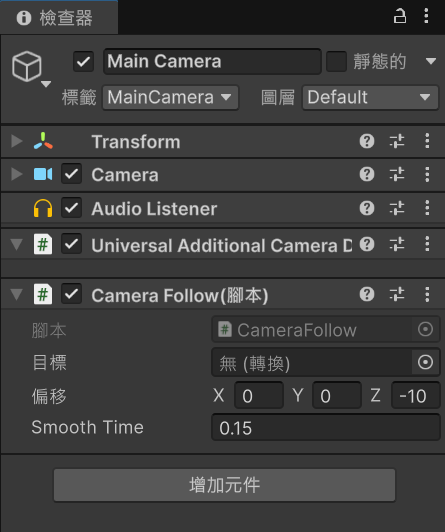Open Audio Listener three-dot context menu
This screenshot has width=445, height=532.
pos(427,208)
